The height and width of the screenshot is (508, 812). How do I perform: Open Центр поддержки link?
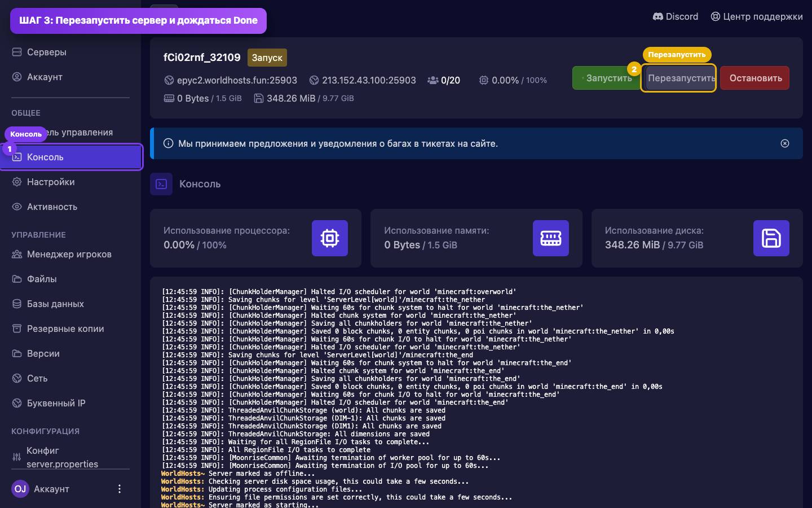757,16
